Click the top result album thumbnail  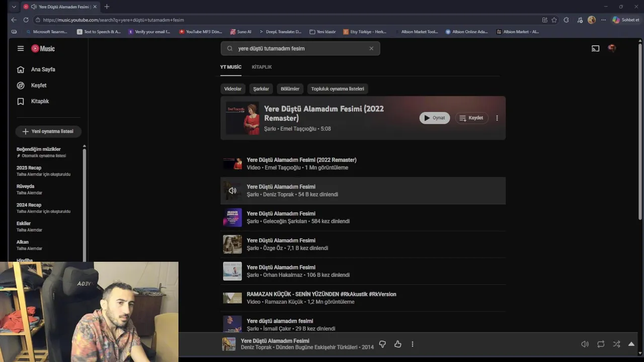243,118
